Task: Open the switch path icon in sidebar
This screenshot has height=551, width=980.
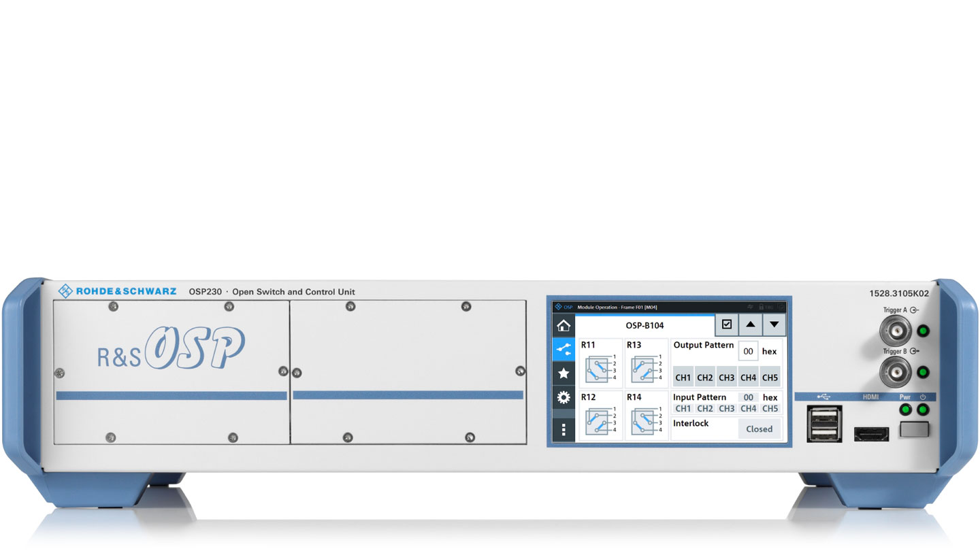Action: (x=563, y=350)
